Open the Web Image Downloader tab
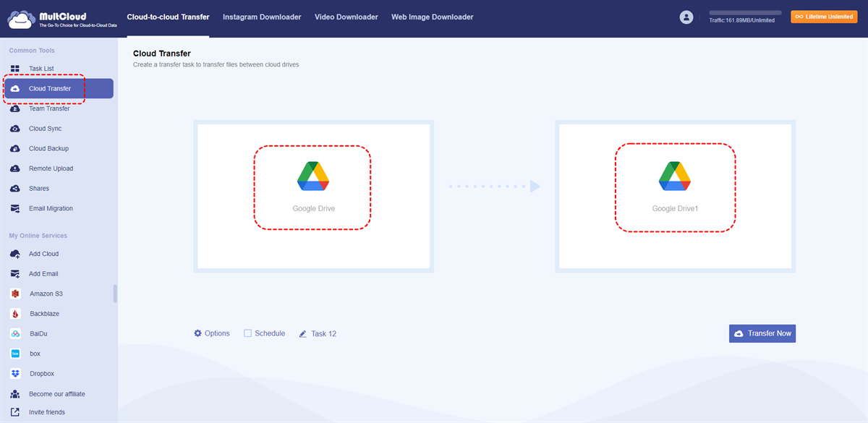Image resolution: width=868 pixels, height=423 pixels. coord(433,17)
